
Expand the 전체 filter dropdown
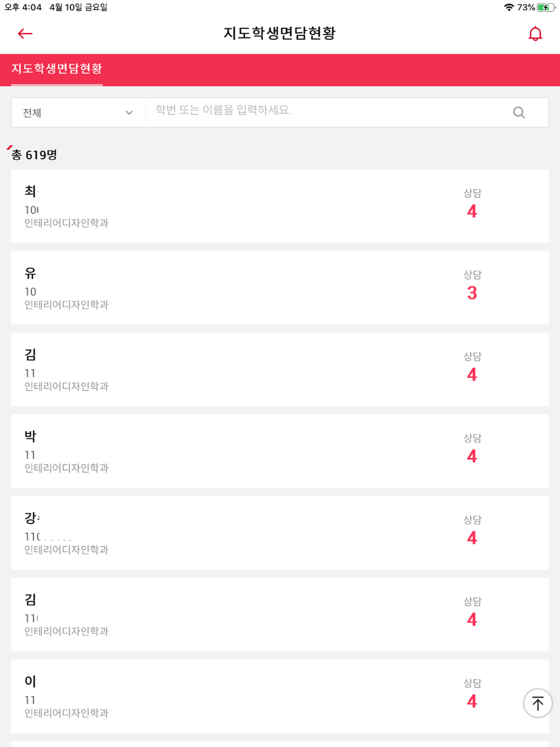pos(78,113)
